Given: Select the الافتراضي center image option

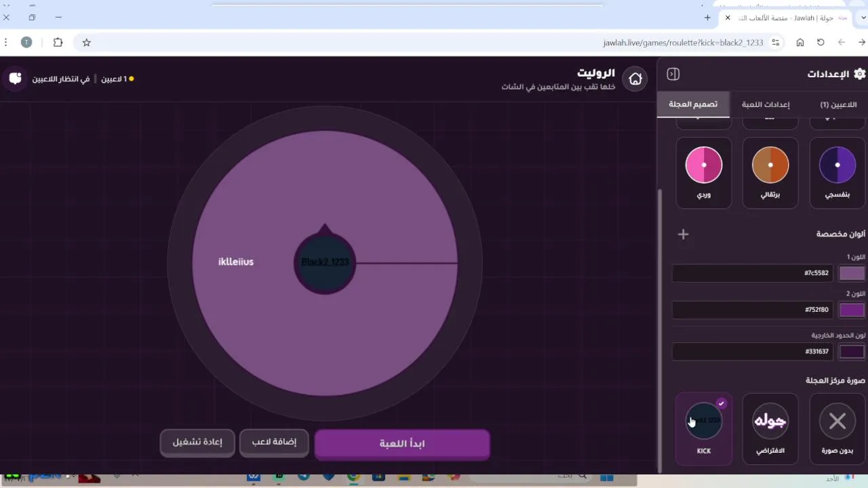Looking at the screenshot, I should 770,428.
